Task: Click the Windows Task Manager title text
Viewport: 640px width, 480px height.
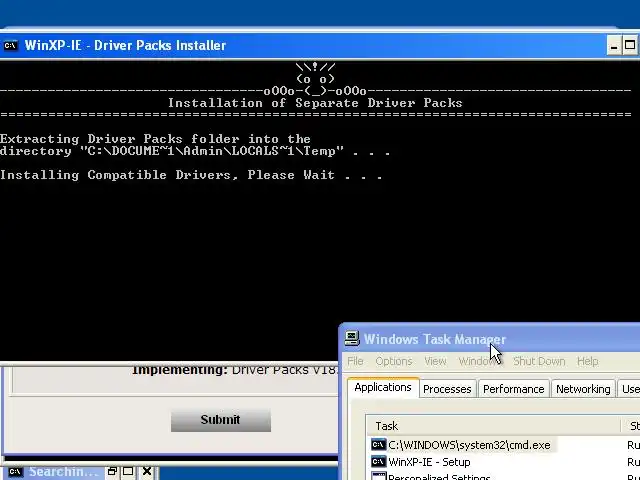Action: point(435,339)
